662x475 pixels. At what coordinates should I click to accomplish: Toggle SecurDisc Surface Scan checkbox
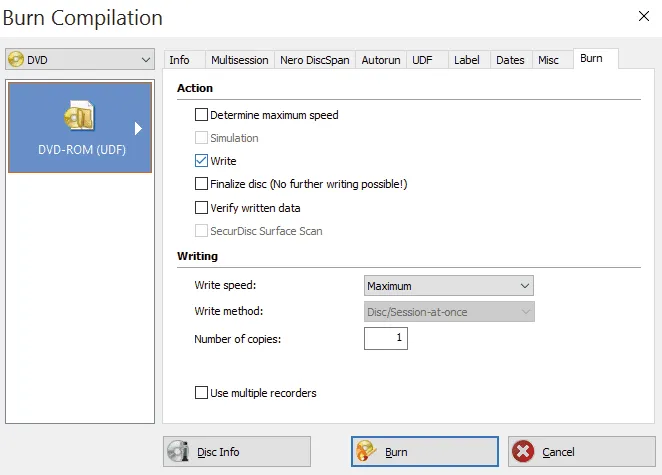coord(201,231)
